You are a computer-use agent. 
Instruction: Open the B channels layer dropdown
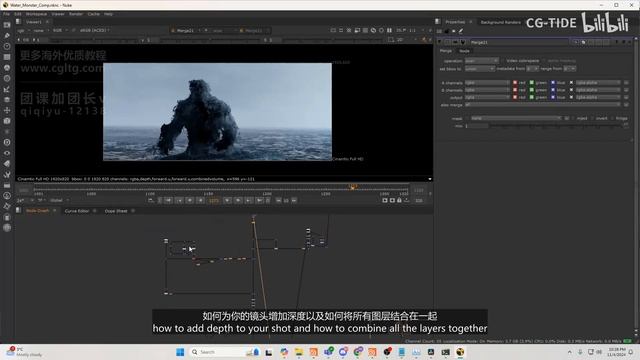click(x=487, y=90)
